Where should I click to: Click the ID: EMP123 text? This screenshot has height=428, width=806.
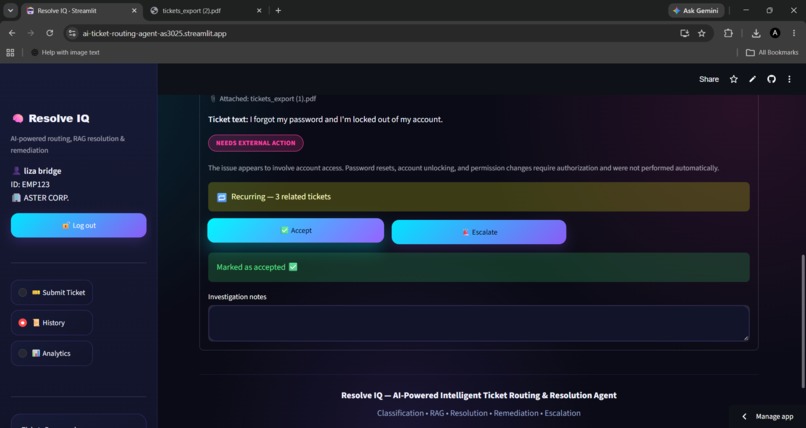pyautogui.click(x=30, y=184)
